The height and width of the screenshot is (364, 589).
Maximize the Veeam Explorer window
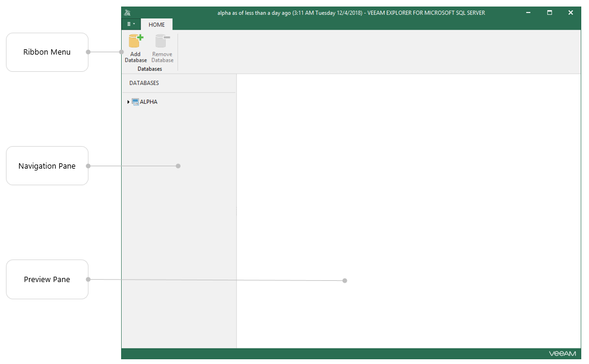(549, 12)
